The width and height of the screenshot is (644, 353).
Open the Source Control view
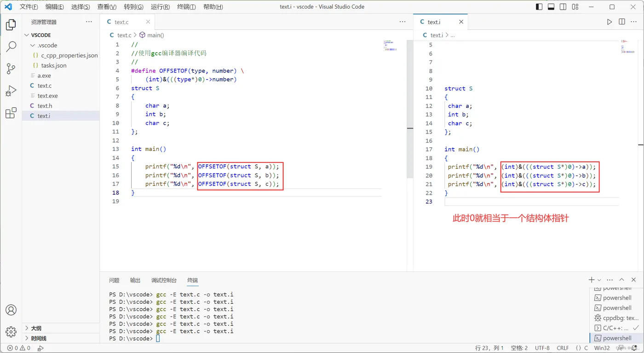click(x=11, y=69)
